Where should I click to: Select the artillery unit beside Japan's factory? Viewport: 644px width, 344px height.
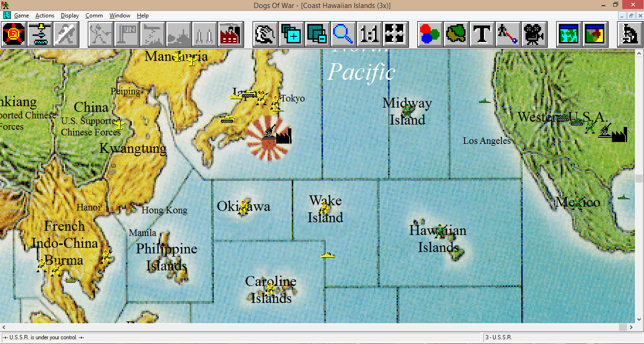[x=269, y=131]
